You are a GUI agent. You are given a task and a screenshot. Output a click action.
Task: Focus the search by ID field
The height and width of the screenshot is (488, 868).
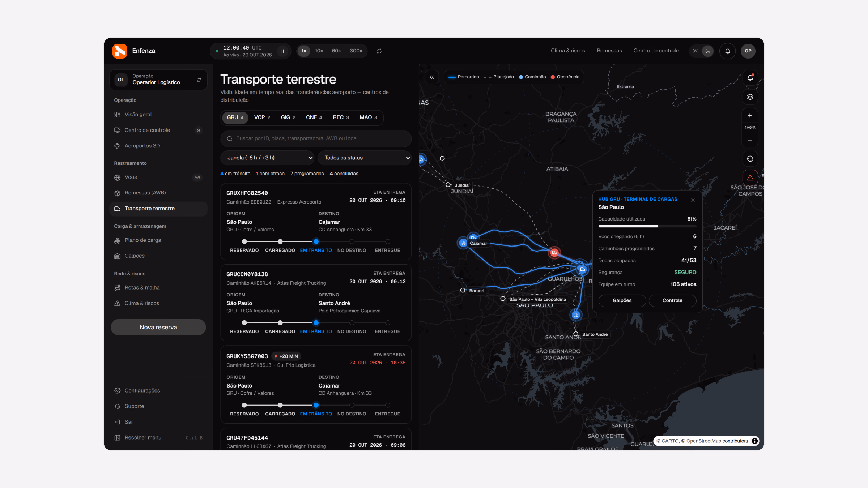click(316, 138)
